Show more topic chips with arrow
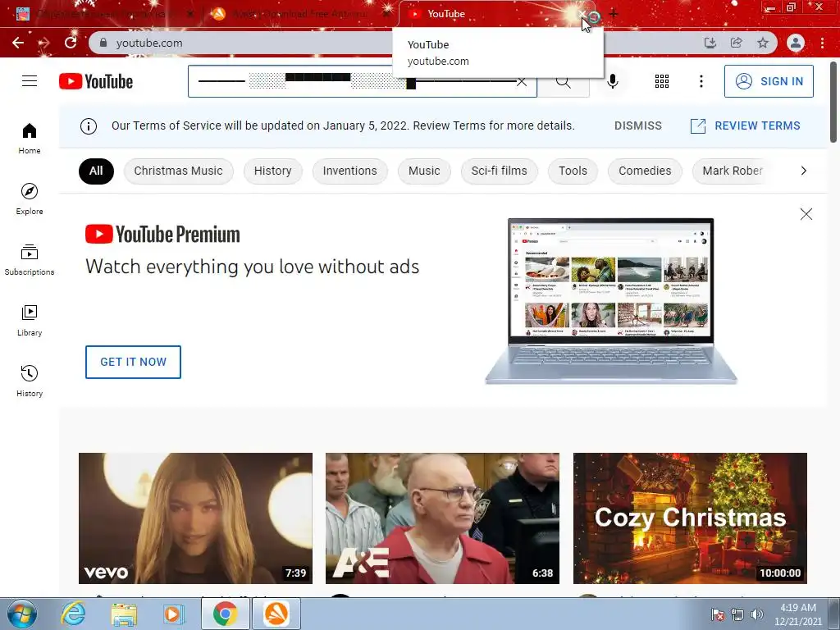Viewport: 840px width, 630px height. [804, 171]
